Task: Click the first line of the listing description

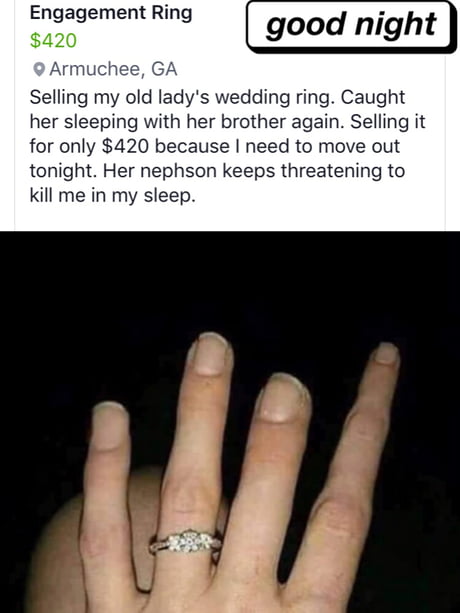Action: [217, 97]
